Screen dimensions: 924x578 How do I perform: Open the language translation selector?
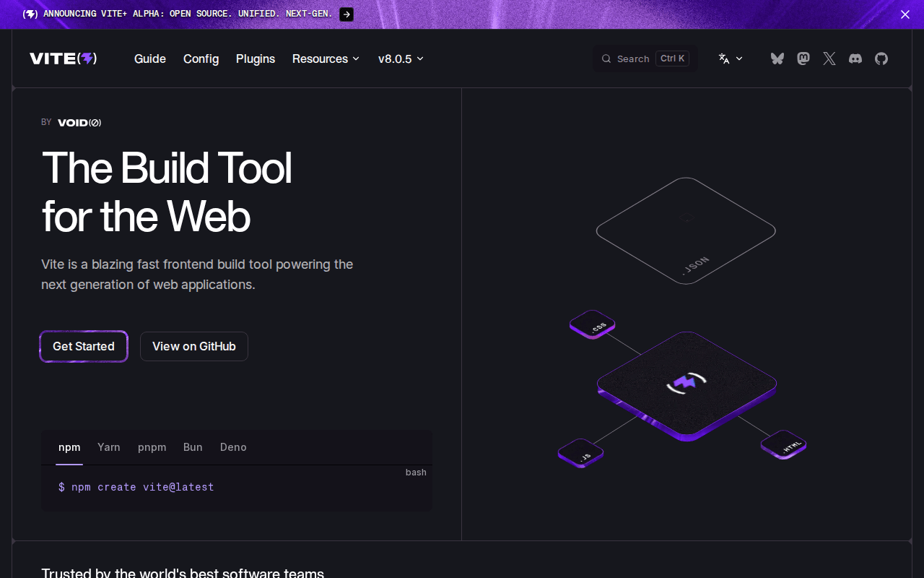tap(731, 59)
